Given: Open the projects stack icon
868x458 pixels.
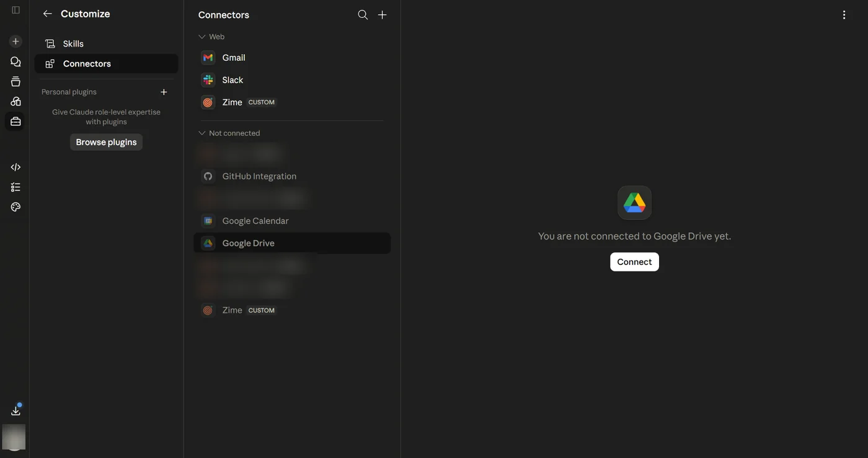Looking at the screenshot, I should [15, 81].
